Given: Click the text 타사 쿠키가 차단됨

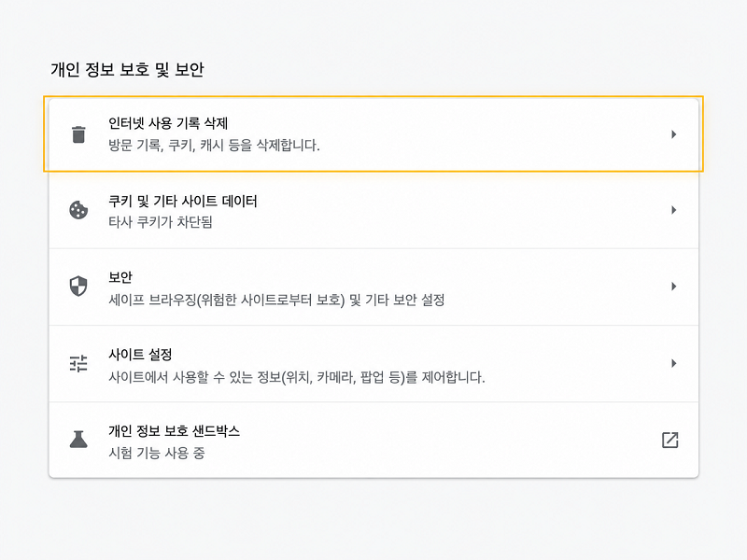Looking at the screenshot, I should (161, 222).
